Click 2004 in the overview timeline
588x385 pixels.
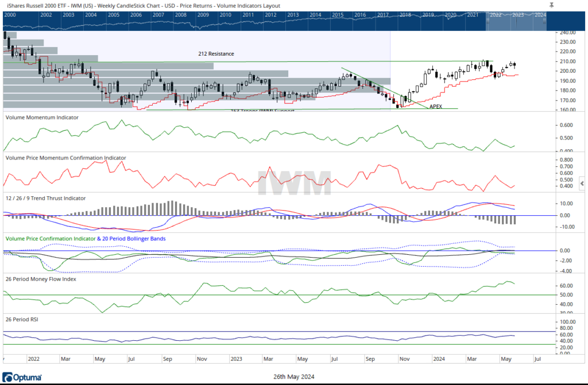pos(91,14)
